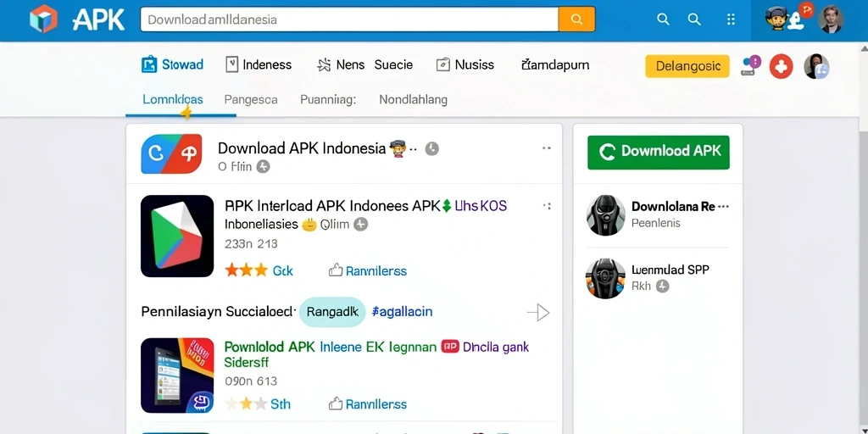
Task: Click the arrow beside Pennilasiayn Succialoecl
Action: tap(538, 313)
